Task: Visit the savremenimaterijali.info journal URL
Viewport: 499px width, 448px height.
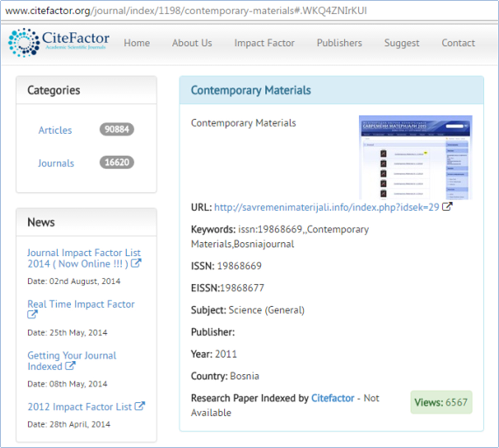Action: (327, 207)
